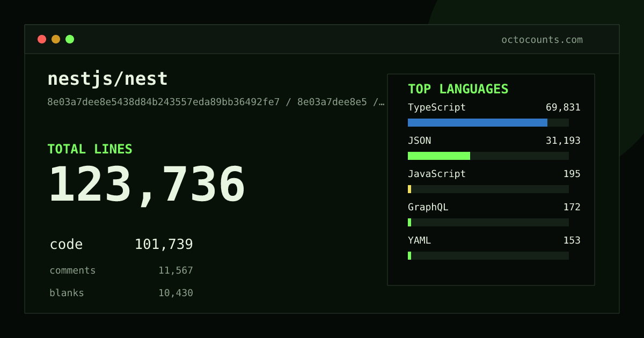Click the green JSON progress bar
This screenshot has height=338, width=644.
pos(439,156)
